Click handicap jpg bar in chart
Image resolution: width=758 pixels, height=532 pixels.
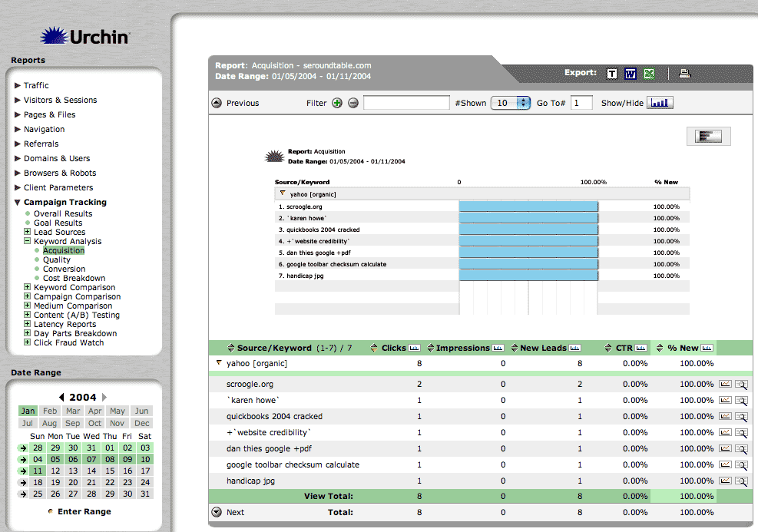point(528,276)
